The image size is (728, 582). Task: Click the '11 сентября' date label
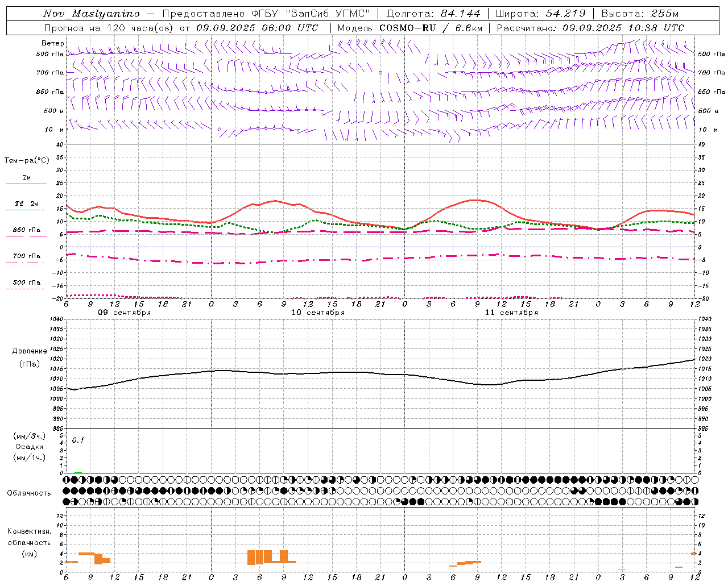511,313
